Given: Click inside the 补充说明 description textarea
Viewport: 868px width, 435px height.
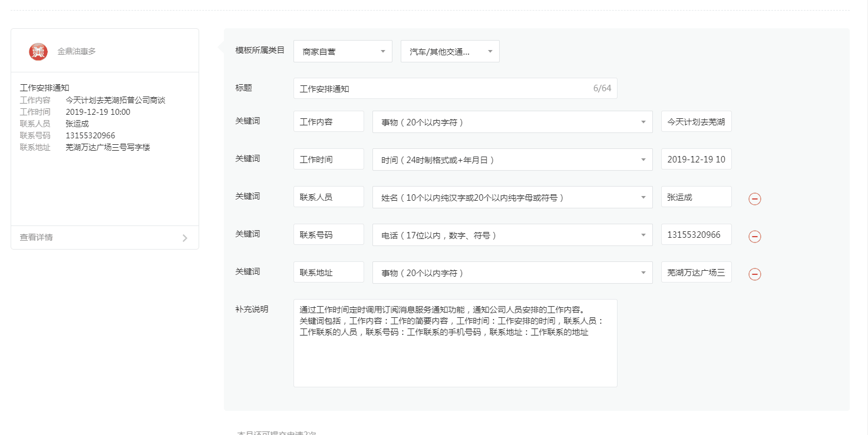Looking at the screenshot, I should tap(455, 341).
